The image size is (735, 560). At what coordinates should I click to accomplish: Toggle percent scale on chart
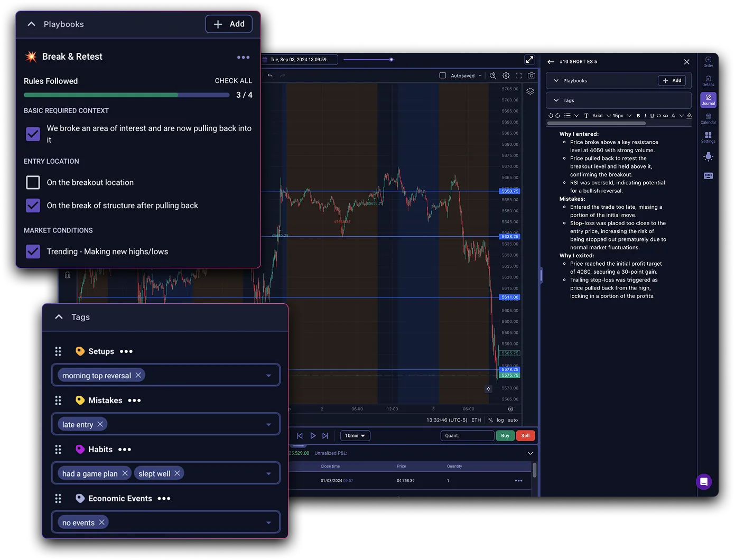tap(490, 421)
